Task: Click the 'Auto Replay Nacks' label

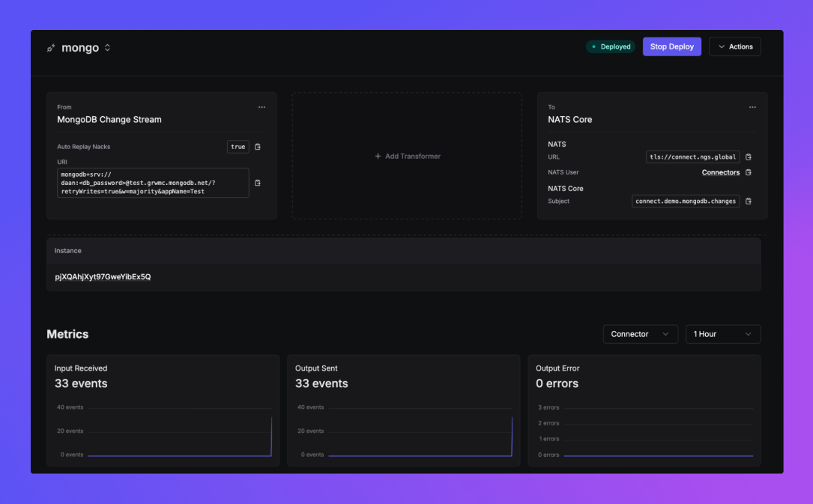Action: (x=83, y=147)
